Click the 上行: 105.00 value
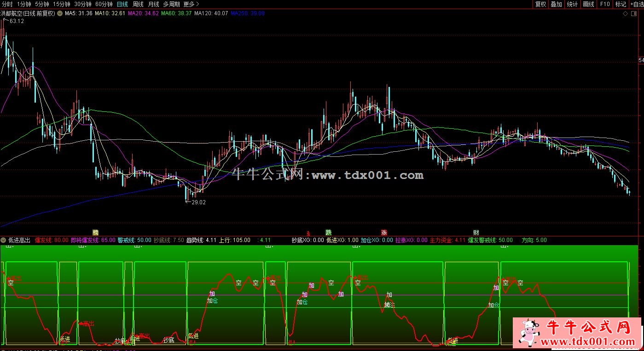Viewport: 644px width, 351px height. click(235, 240)
